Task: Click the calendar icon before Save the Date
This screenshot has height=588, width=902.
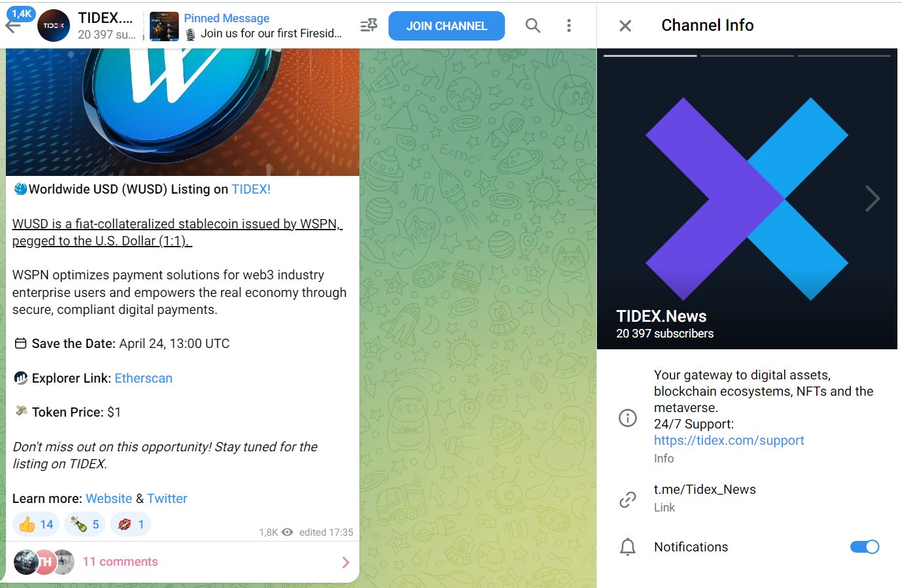Action: click(21, 343)
